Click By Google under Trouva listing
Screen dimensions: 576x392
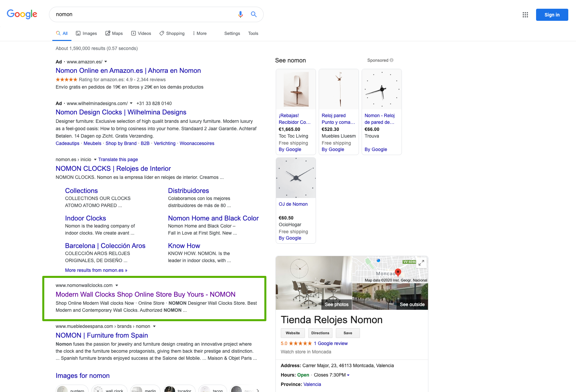tap(376, 149)
